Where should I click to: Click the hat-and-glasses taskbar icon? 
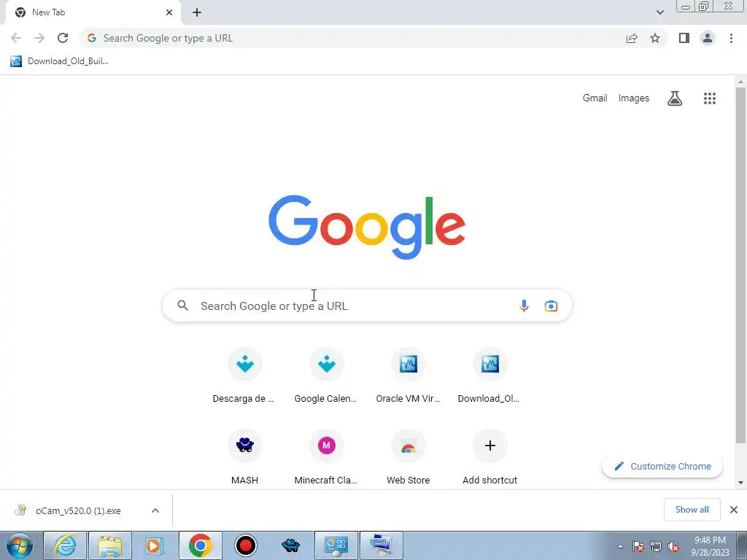click(x=290, y=545)
